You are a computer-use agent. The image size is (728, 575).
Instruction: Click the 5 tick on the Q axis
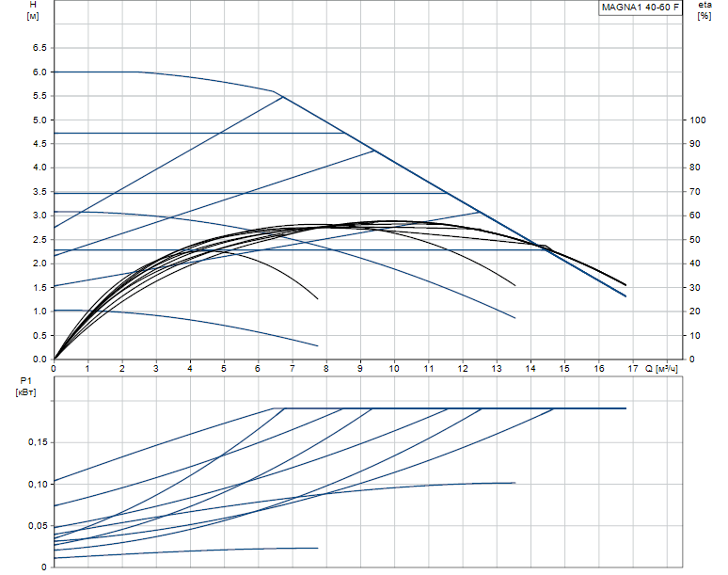click(x=224, y=369)
